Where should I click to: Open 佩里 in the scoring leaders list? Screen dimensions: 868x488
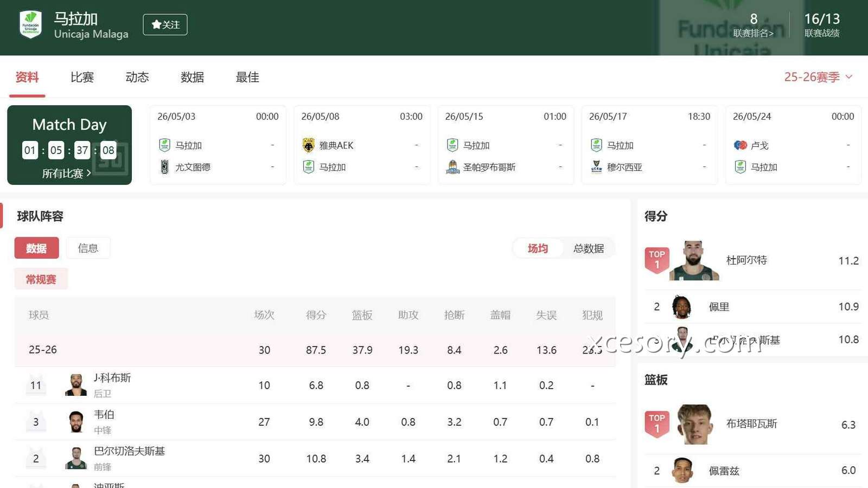[719, 307]
